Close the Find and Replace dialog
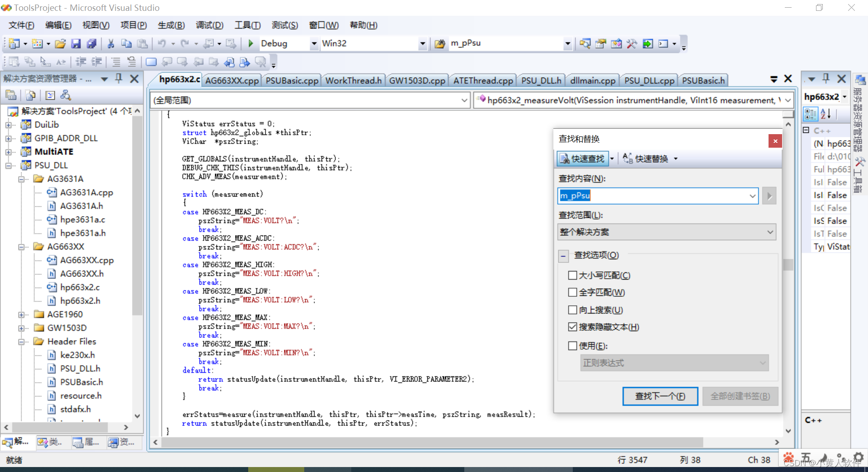Screen dimensions: 868x472 click(775, 141)
